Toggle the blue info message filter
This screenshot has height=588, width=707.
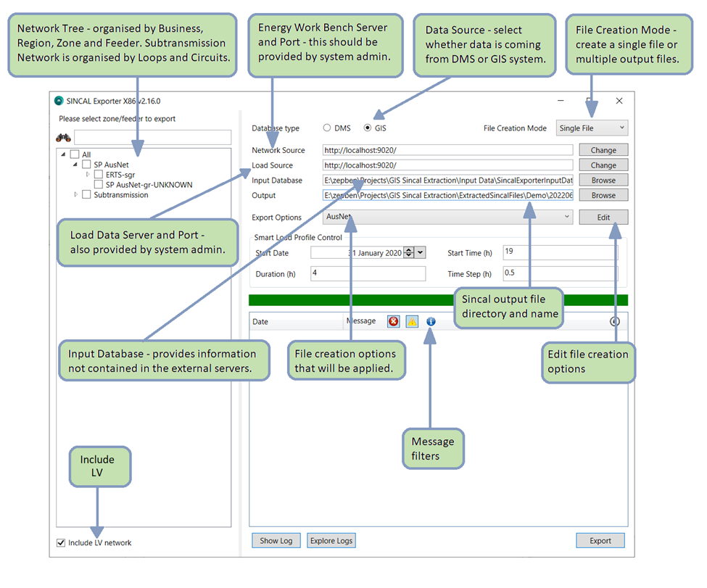pyautogui.click(x=431, y=321)
